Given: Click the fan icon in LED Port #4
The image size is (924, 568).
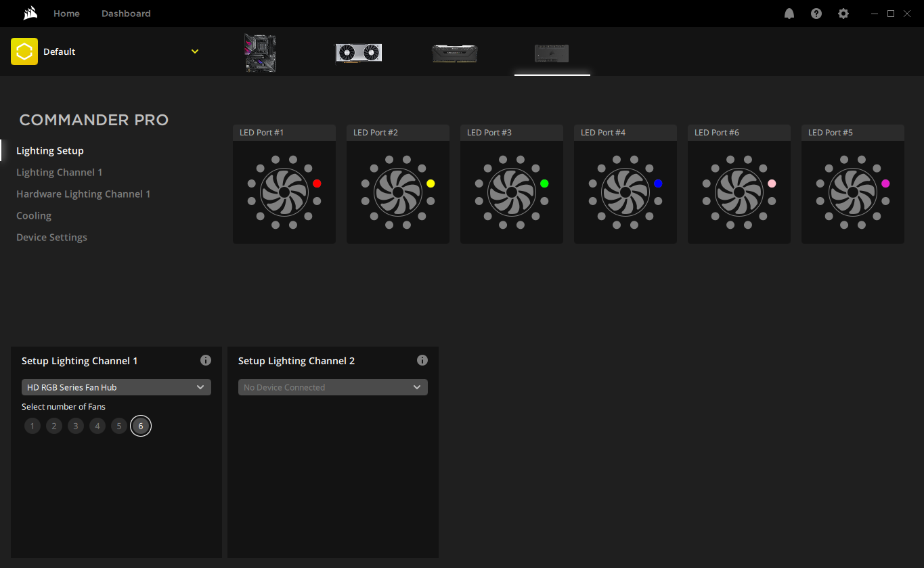Looking at the screenshot, I should coord(625,192).
